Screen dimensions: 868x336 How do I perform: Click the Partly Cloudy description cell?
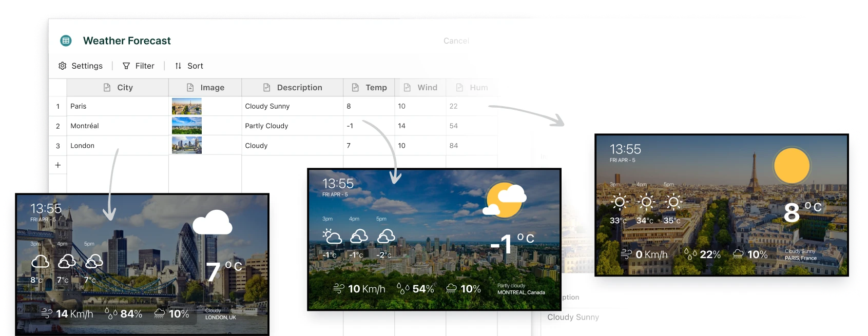coord(293,126)
